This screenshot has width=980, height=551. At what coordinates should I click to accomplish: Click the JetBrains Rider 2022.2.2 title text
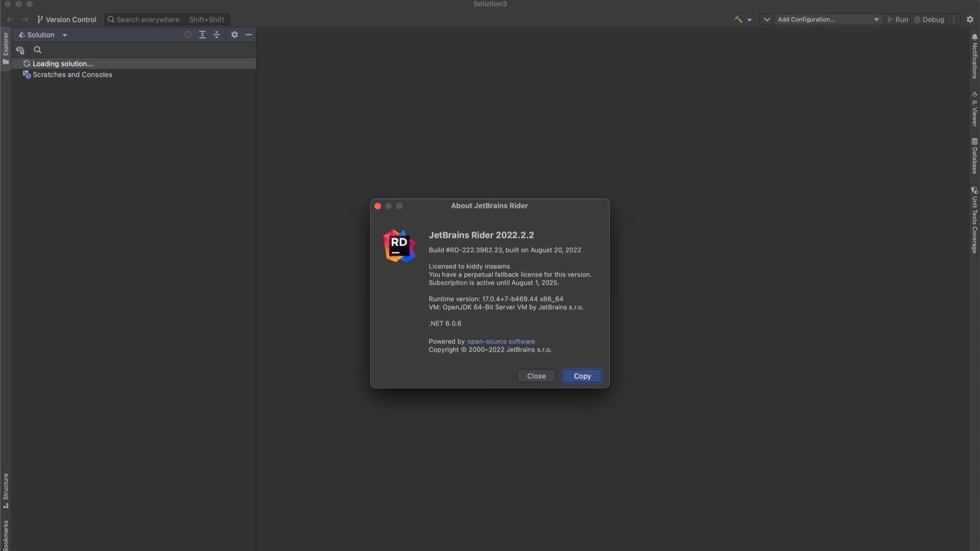click(481, 235)
